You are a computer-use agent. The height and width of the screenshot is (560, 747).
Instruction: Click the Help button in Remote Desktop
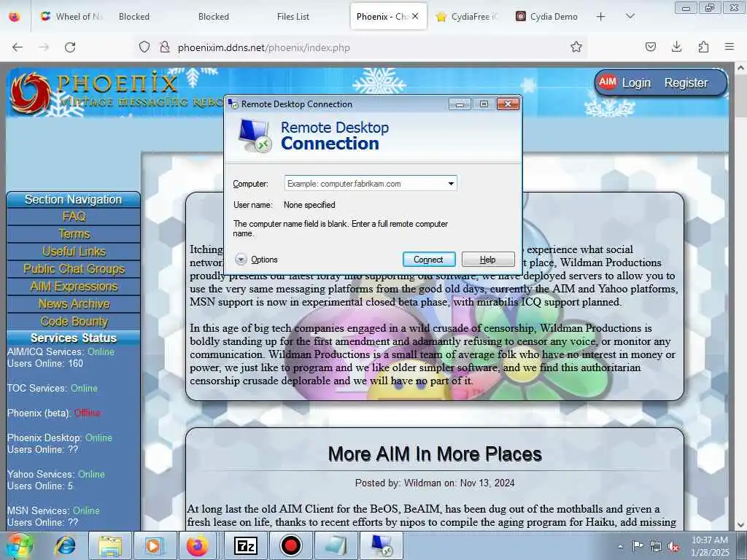pos(488,260)
